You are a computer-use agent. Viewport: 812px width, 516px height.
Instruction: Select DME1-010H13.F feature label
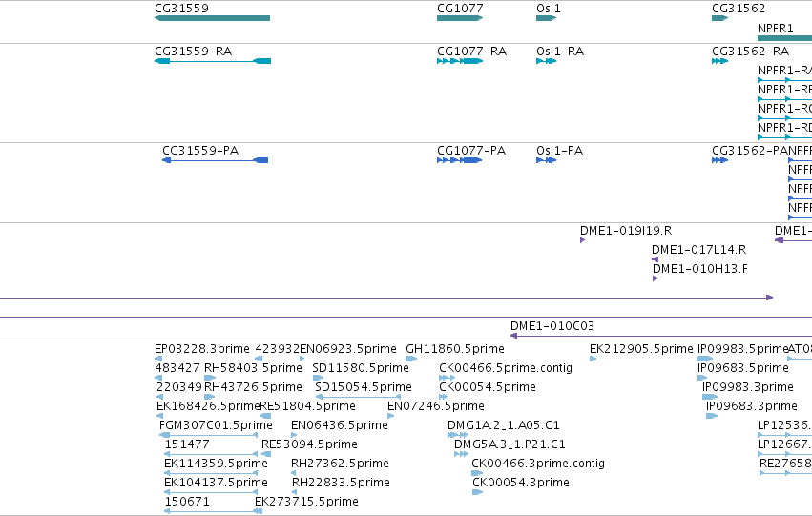pos(699,269)
